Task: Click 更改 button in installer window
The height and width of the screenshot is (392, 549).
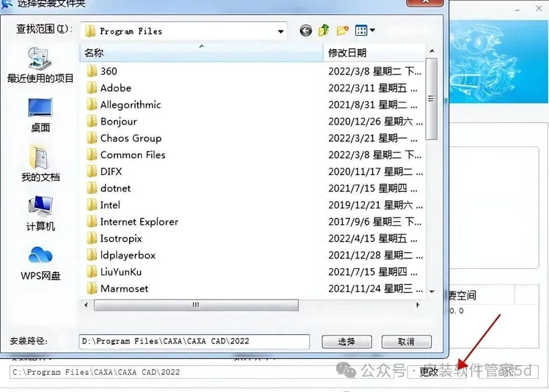Action: (437, 372)
